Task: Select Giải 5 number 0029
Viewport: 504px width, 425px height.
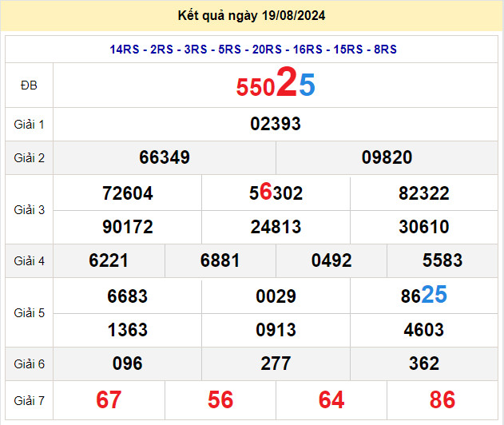Action: tap(276, 296)
